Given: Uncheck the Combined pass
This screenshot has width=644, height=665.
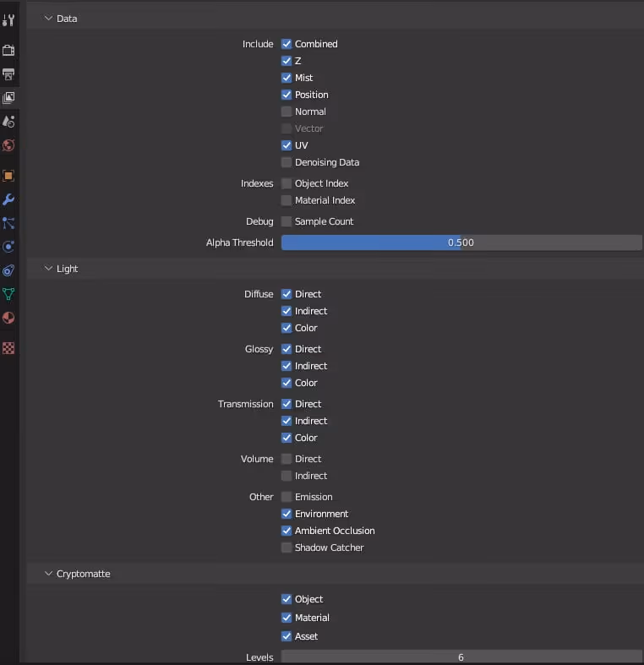Looking at the screenshot, I should [x=287, y=44].
